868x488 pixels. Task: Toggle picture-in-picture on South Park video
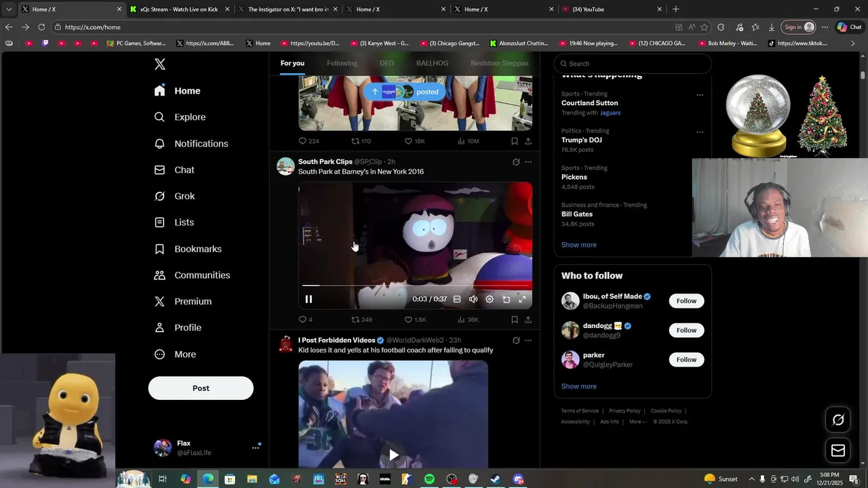[x=506, y=299]
